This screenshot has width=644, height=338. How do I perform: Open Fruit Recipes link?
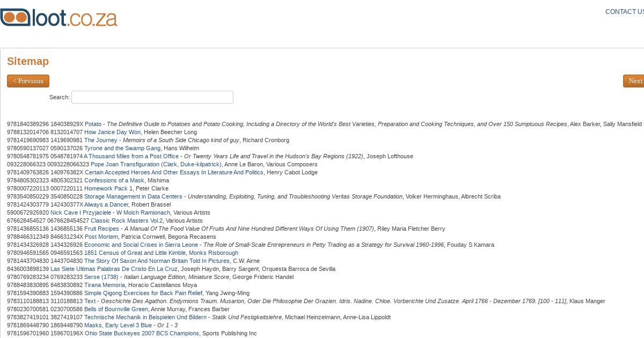pos(101,229)
